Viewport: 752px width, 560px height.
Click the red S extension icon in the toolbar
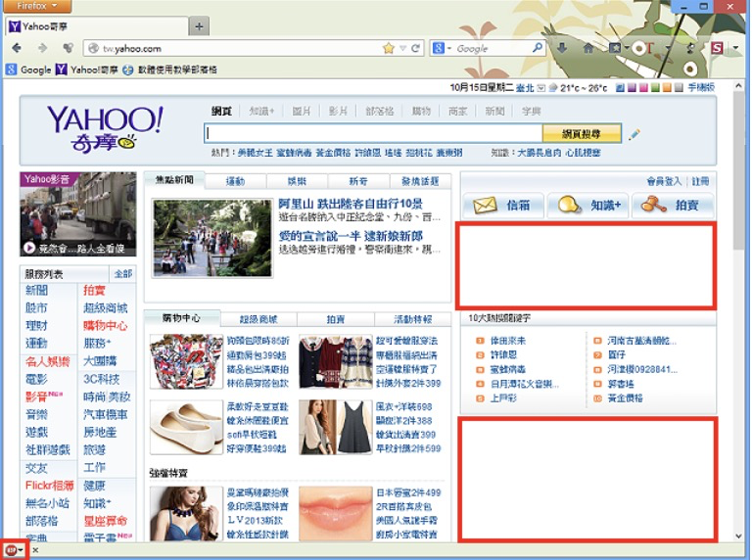[717, 47]
